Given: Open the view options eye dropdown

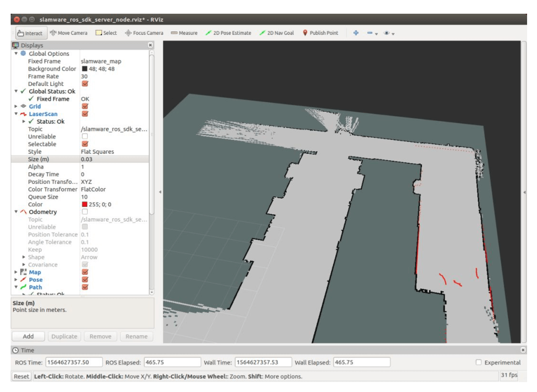Looking at the screenshot, I should (389, 33).
